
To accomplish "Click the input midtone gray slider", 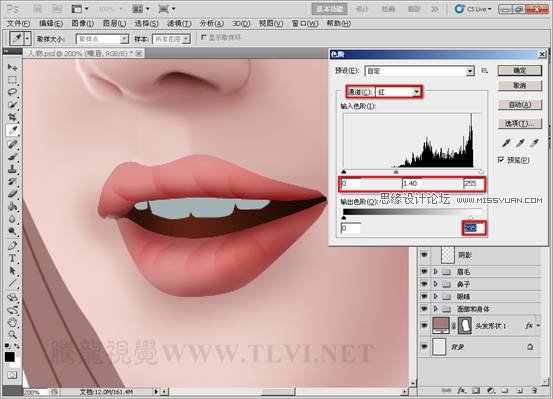I will point(396,171).
